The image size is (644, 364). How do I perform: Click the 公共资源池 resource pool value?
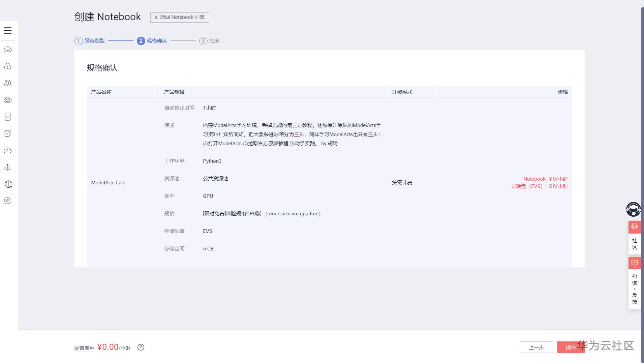click(216, 179)
